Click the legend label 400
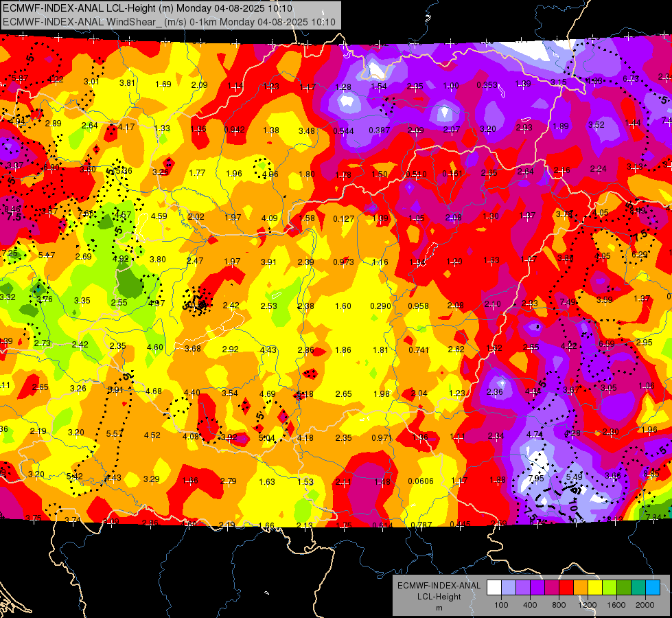The height and width of the screenshot is (618, 672). (x=530, y=605)
